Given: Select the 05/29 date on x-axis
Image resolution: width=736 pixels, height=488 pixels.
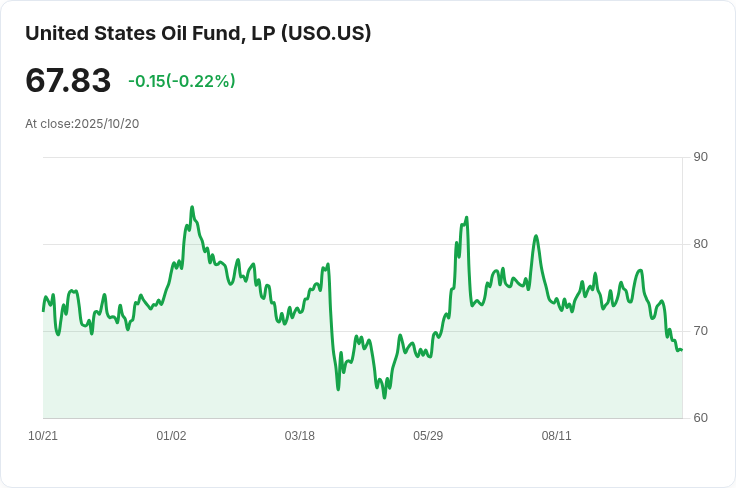Looking at the screenshot, I should pyautogui.click(x=428, y=436).
